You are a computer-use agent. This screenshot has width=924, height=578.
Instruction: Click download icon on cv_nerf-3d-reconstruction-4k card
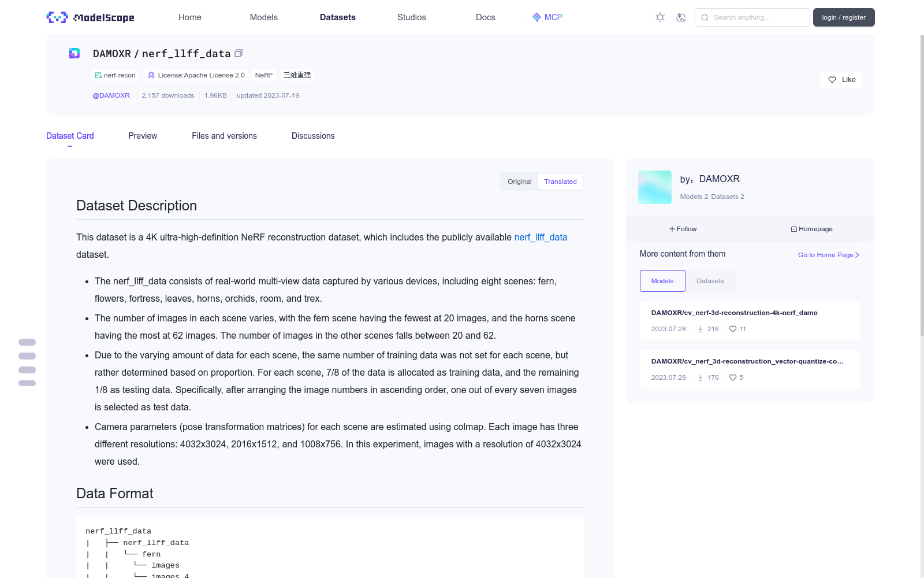[x=701, y=329]
